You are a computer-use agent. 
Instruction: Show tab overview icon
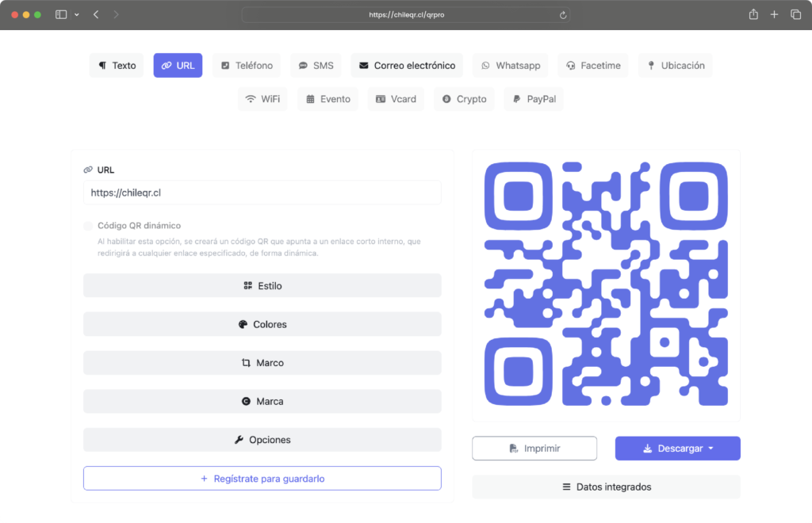pyautogui.click(x=796, y=14)
